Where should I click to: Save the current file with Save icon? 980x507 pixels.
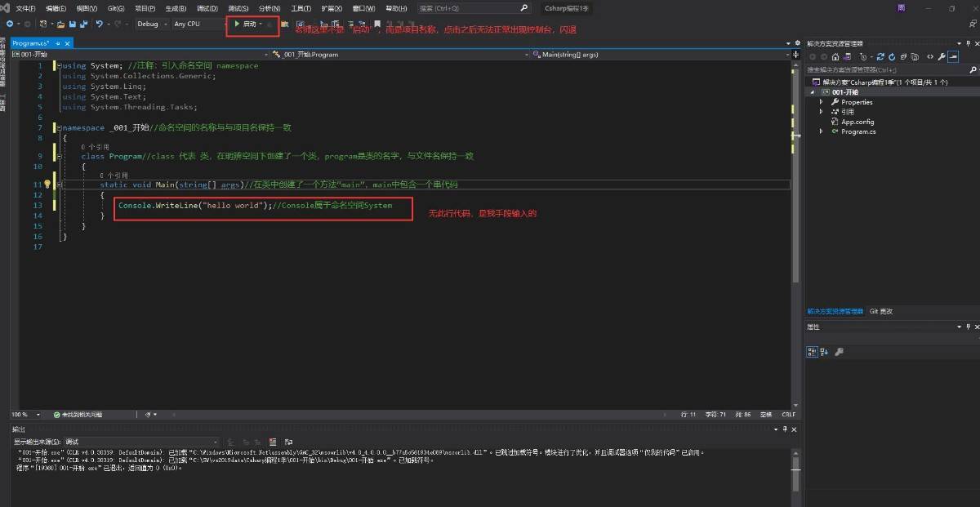72,24
